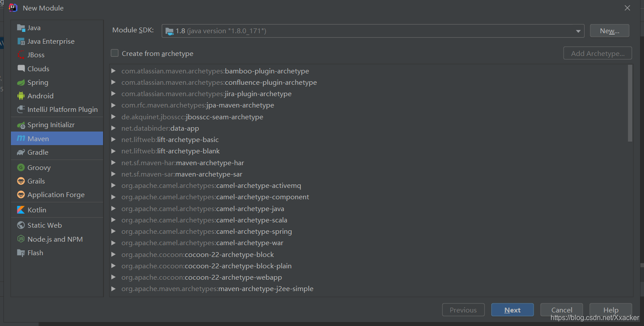Expand maven-archetype-har node

point(114,163)
